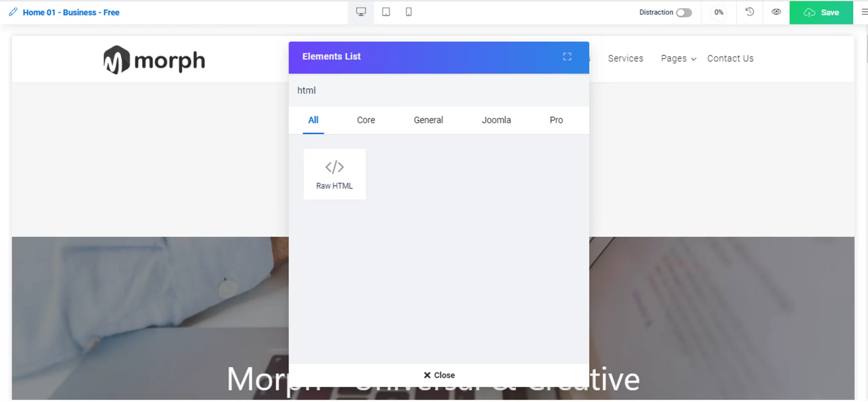Close the Elements List panel
This screenshot has height=402, width=868.
pyautogui.click(x=439, y=375)
